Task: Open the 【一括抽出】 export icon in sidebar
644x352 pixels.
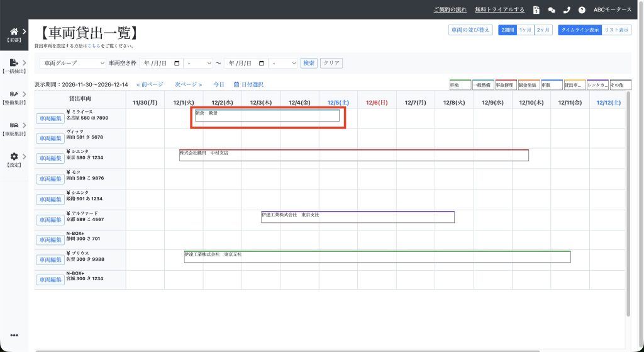Action: point(14,62)
